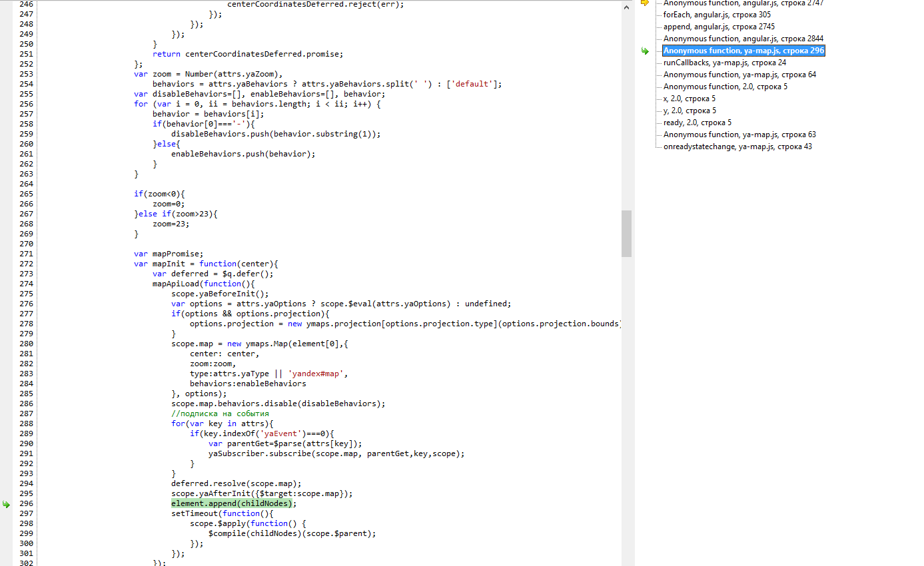Click the 'deferred.resolve(scope.map);' line

click(x=236, y=483)
